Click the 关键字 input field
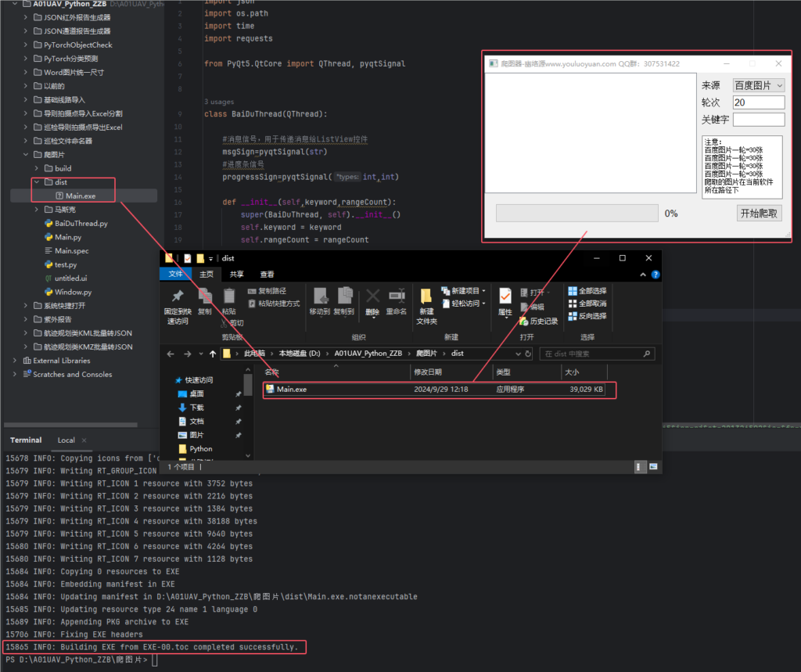801x672 pixels. (x=759, y=120)
